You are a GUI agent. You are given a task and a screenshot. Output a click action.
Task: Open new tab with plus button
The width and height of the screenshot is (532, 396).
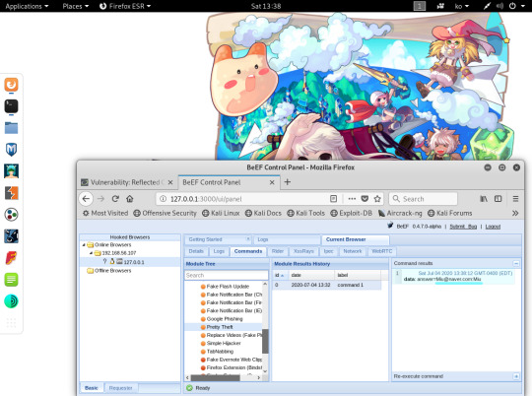(x=287, y=182)
